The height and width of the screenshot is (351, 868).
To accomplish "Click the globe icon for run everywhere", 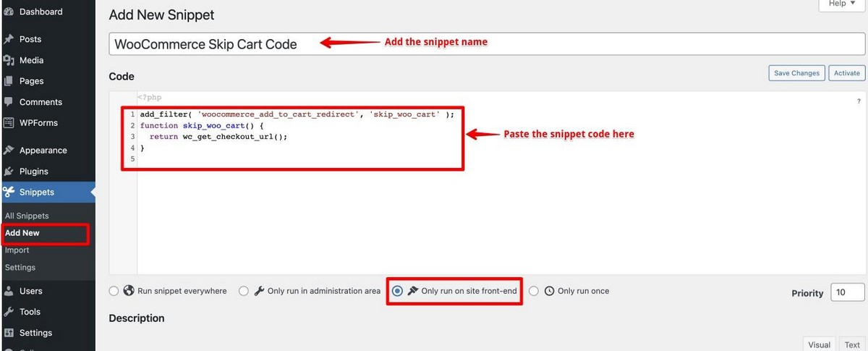I will coord(129,291).
